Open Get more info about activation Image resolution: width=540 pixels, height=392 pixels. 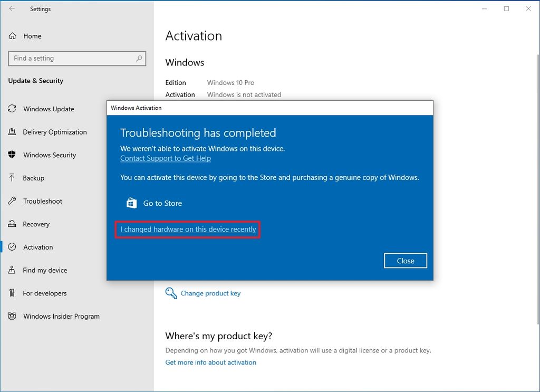coord(210,362)
